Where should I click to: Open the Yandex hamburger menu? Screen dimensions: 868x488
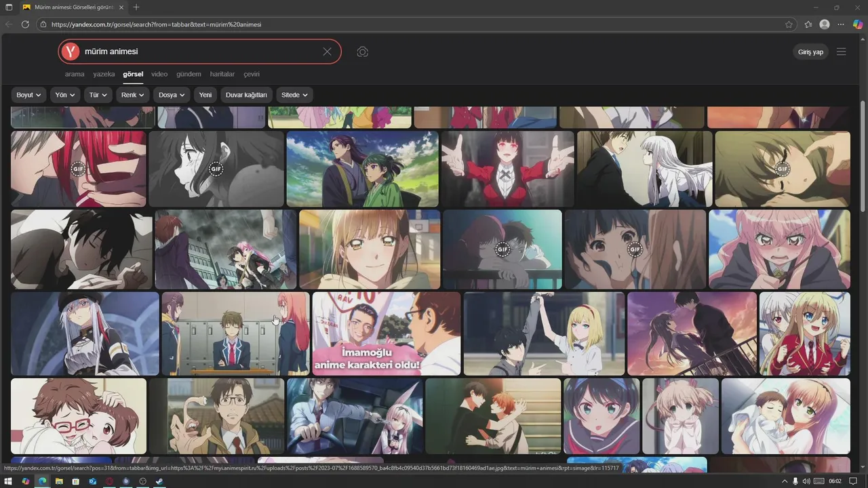coord(842,52)
